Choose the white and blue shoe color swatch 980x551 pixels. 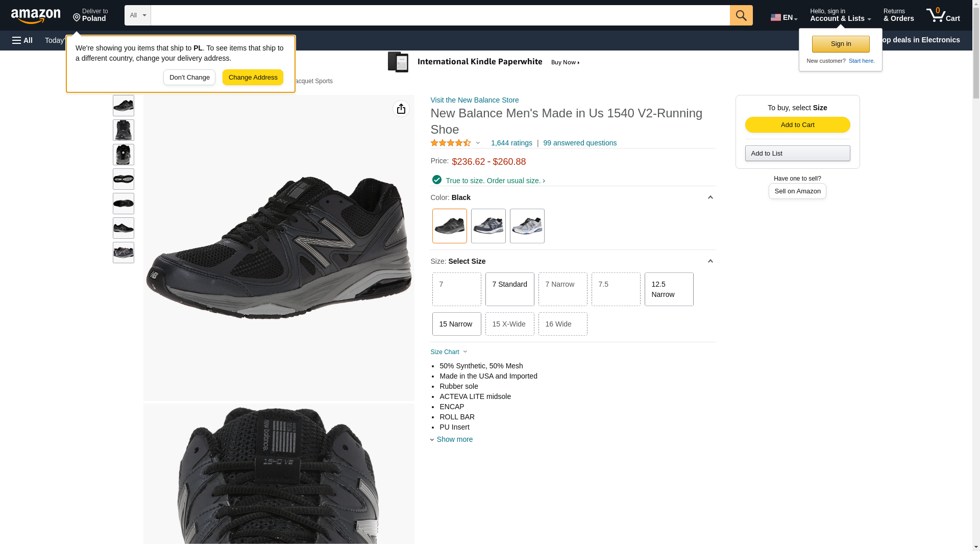tap(527, 226)
